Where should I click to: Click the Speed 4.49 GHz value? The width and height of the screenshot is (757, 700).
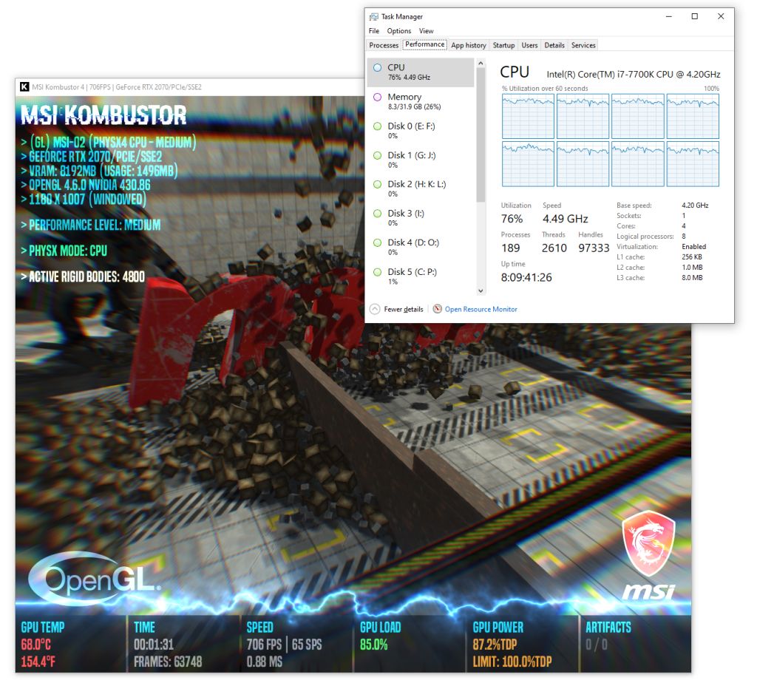point(565,219)
